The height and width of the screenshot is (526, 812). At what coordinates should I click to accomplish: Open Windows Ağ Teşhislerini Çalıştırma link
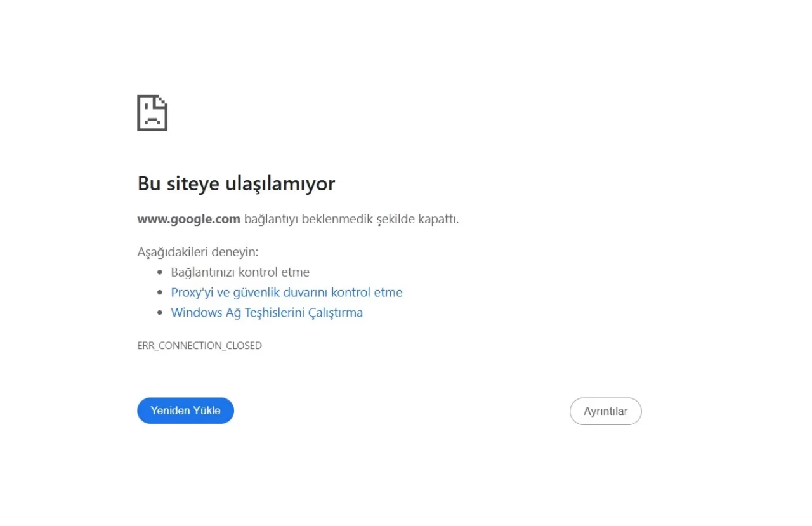coord(266,312)
